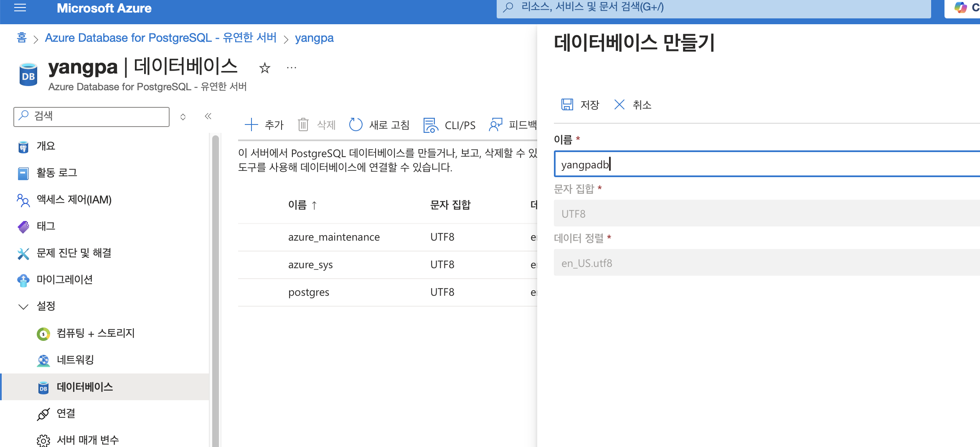The image size is (980, 447).
Task: Click the disabled 데이터 정렬 en_US.utf8 field
Action: (767, 263)
